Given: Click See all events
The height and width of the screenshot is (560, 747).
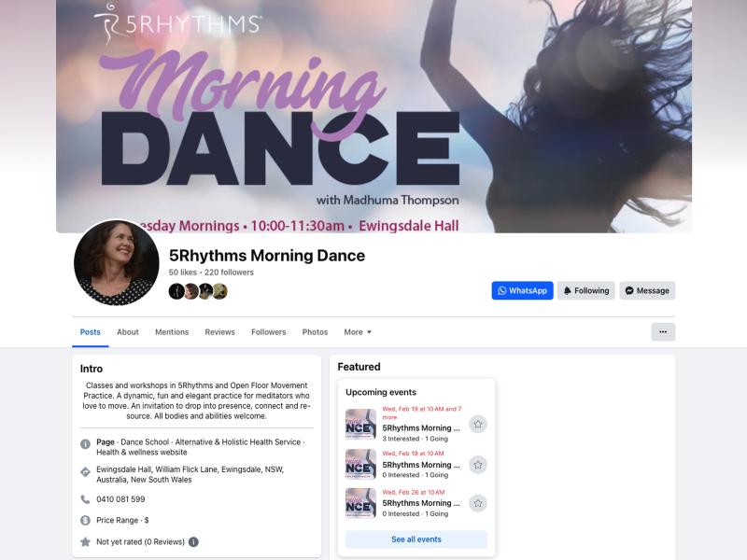Looking at the screenshot, I should click(x=416, y=539).
